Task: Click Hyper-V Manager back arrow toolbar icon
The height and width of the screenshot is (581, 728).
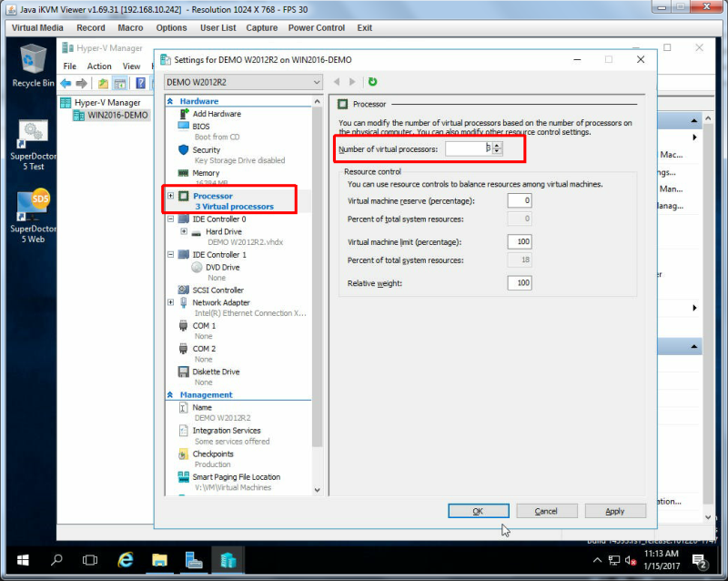Action: (x=66, y=84)
